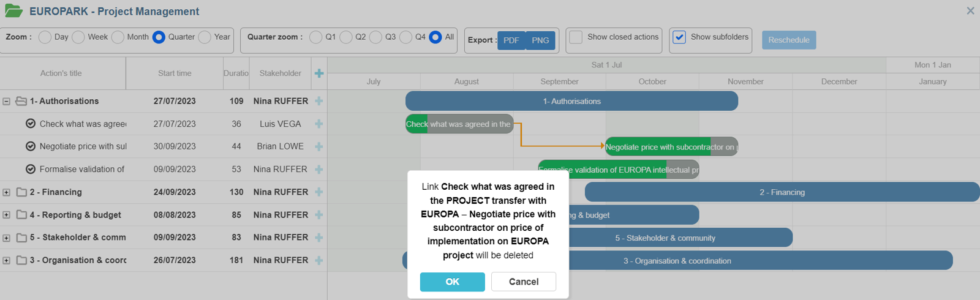The width and height of the screenshot is (980, 300).
Task: Export the chart as PDF
Action: tap(511, 40)
